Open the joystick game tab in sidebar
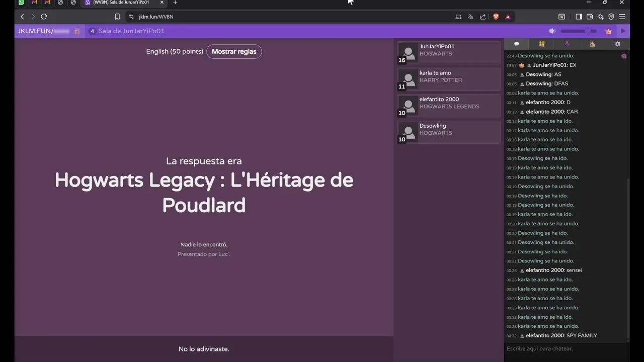 (x=567, y=44)
